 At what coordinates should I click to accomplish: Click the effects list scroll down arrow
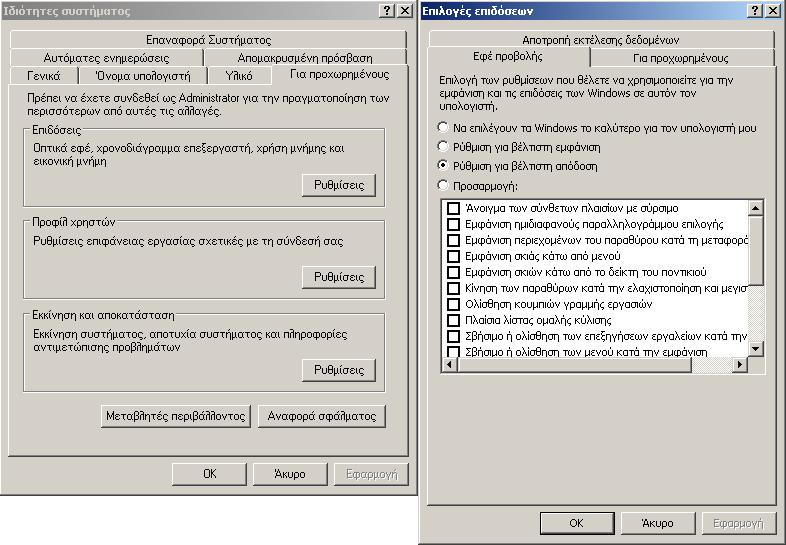click(755, 348)
